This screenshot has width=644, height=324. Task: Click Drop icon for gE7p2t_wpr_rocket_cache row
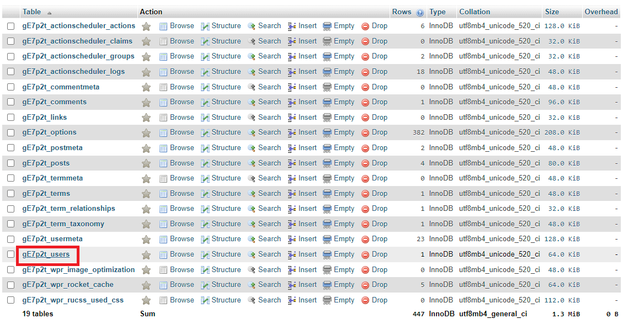pyautogui.click(x=365, y=285)
